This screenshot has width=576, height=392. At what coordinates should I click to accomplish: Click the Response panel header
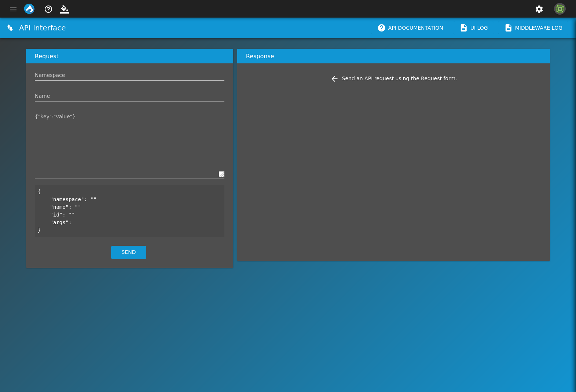pos(393,56)
